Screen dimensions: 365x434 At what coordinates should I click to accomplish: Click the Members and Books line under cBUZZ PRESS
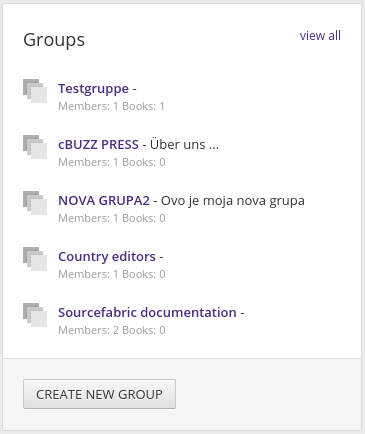[112, 162]
